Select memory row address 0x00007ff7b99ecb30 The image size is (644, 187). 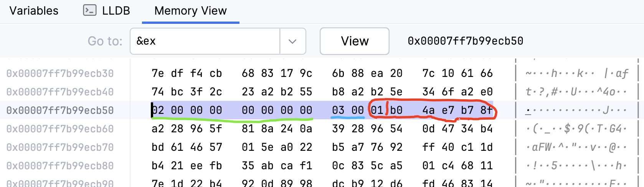tap(60, 73)
